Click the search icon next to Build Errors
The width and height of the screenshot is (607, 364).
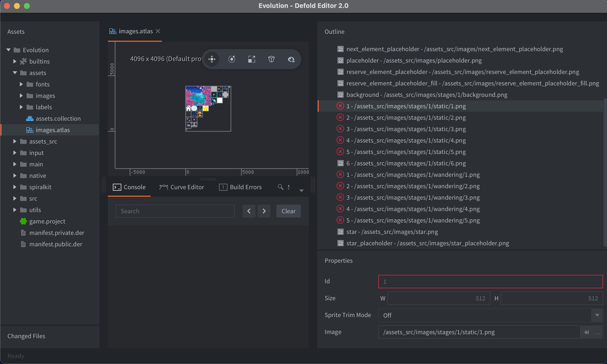tap(280, 187)
